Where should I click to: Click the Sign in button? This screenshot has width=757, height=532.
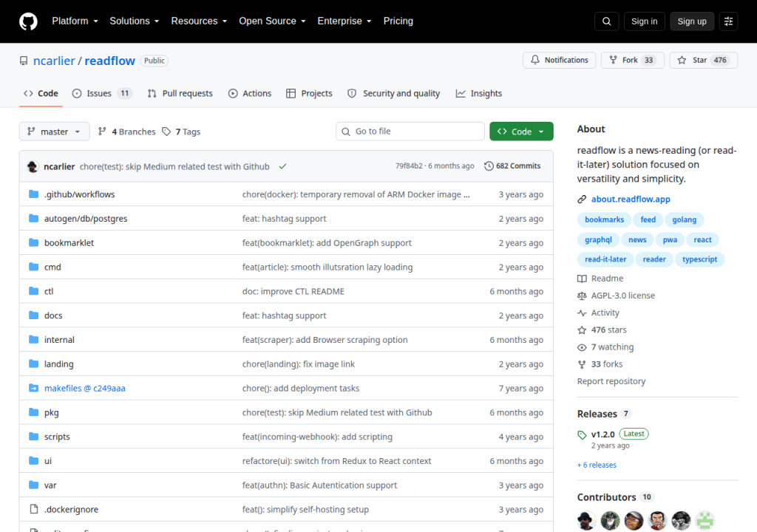point(644,21)
